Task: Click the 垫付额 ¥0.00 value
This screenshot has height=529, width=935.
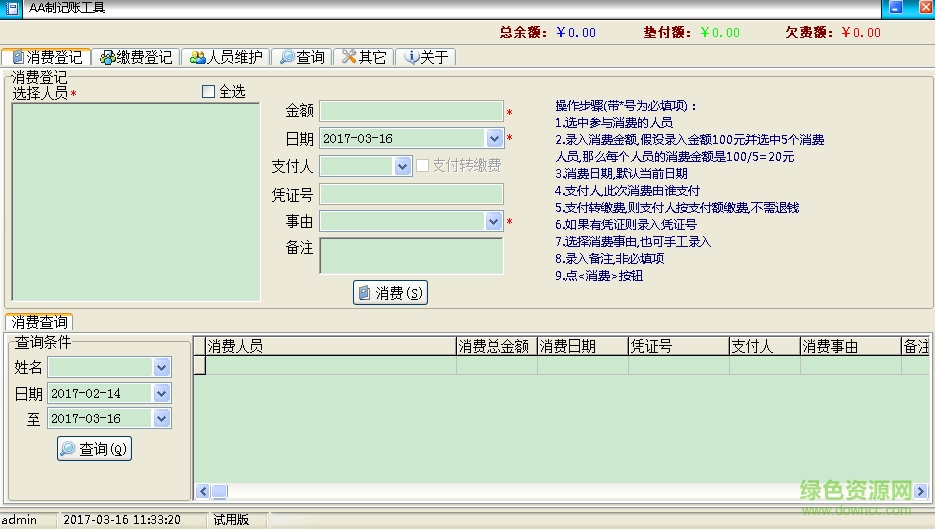Action: point(720,33)
